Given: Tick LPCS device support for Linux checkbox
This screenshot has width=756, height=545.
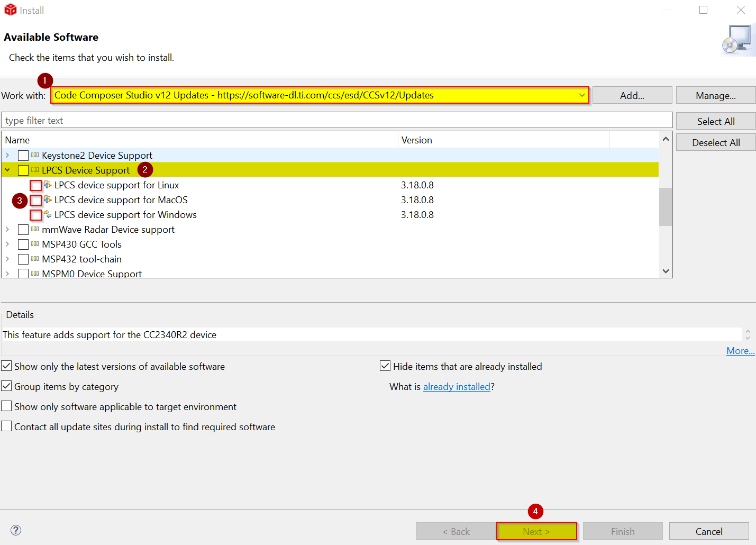Looking at the screenshot, I should coord(36,186).
